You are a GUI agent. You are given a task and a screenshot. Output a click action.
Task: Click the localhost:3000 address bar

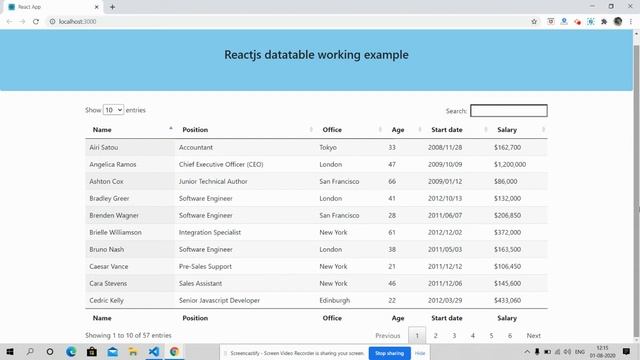click(286, 22)
